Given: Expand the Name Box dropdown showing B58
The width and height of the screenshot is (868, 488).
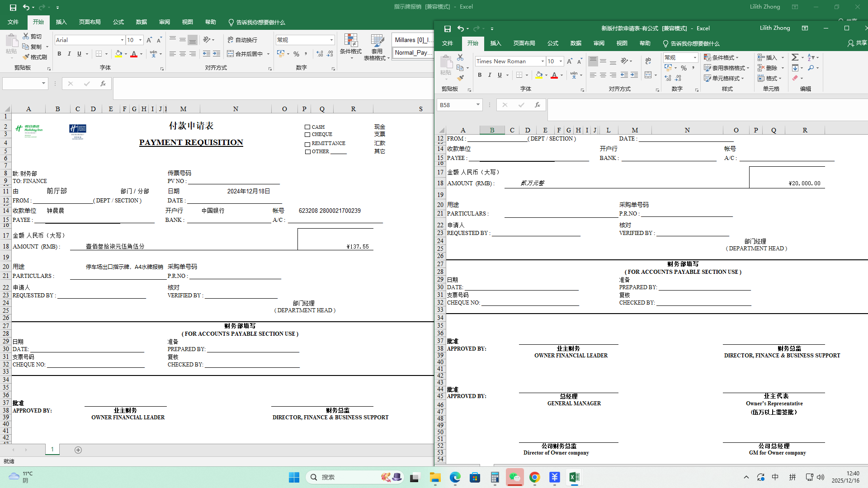Looking at the screenshot, I should pyautogui.click(x=478, y=105).
